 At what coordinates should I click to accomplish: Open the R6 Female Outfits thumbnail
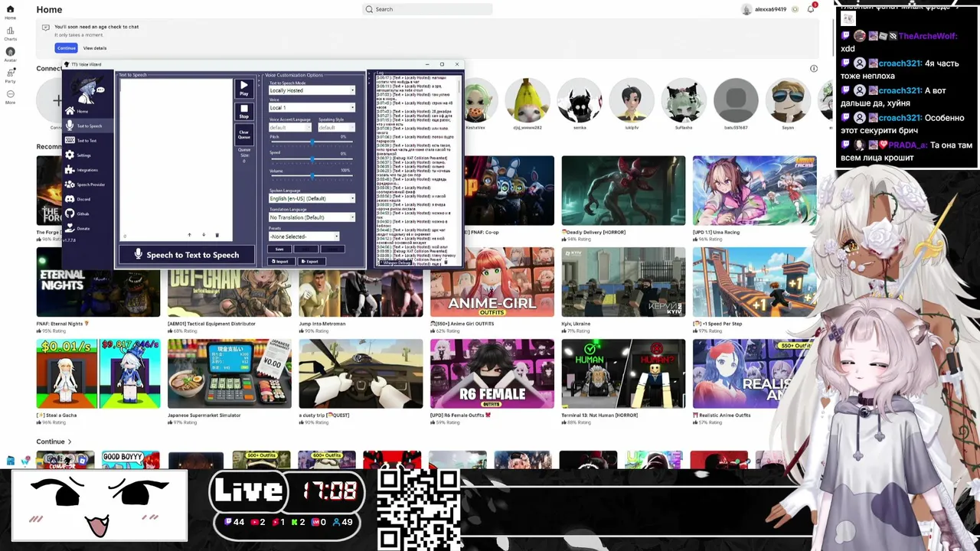[x=492, y=374]
